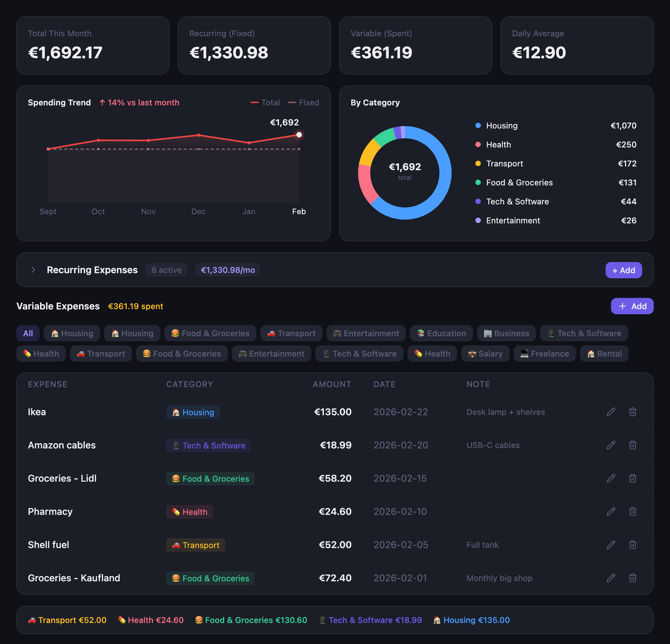Click the Feb data point on trend chart

(x=299, y=135)
